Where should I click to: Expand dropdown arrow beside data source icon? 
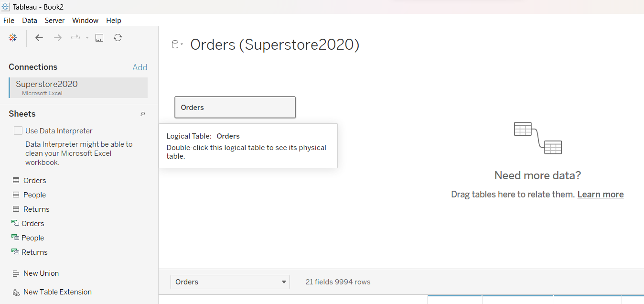point(182,44)
